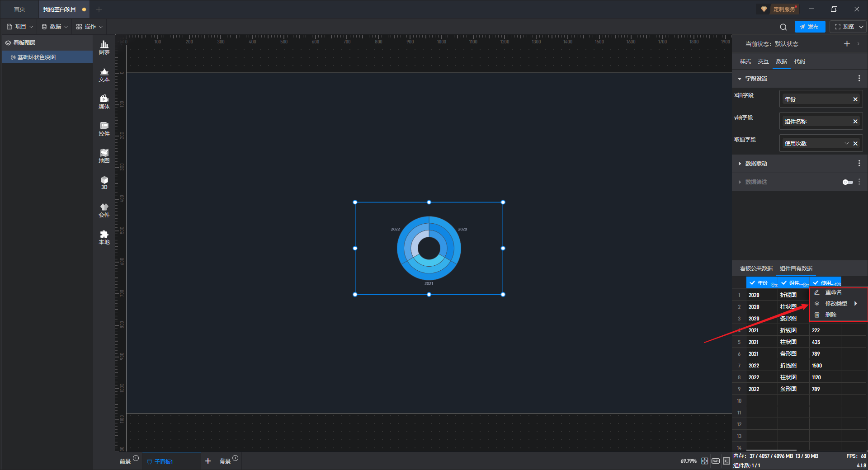
Task: Open the 媒体 media components panel
Action: (104, 102)
